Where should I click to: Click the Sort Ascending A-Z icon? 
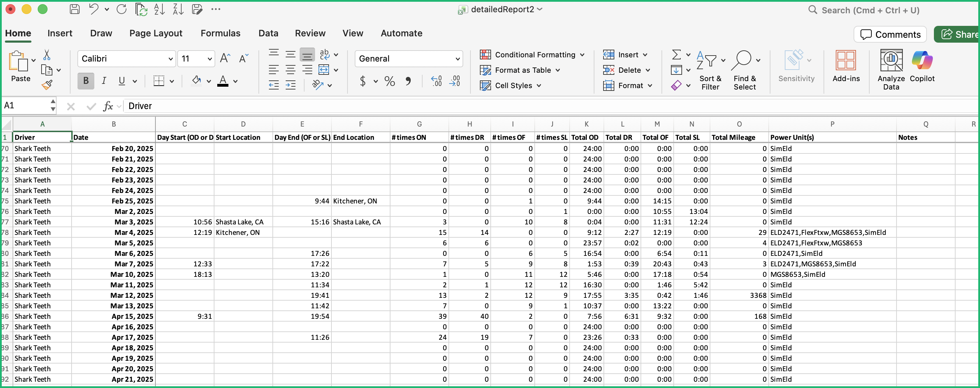click(x=159, y=9)
